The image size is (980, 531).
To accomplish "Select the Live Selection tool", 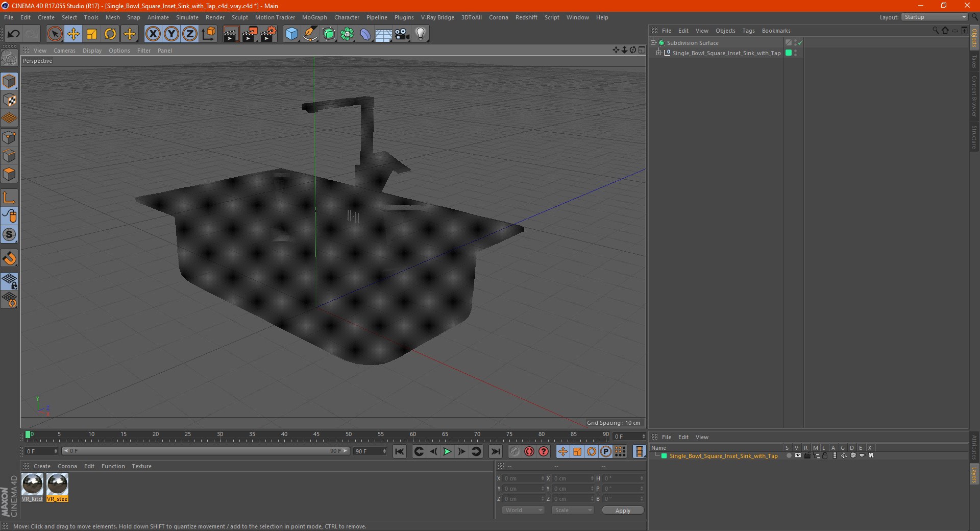I will tap(55, 34).
